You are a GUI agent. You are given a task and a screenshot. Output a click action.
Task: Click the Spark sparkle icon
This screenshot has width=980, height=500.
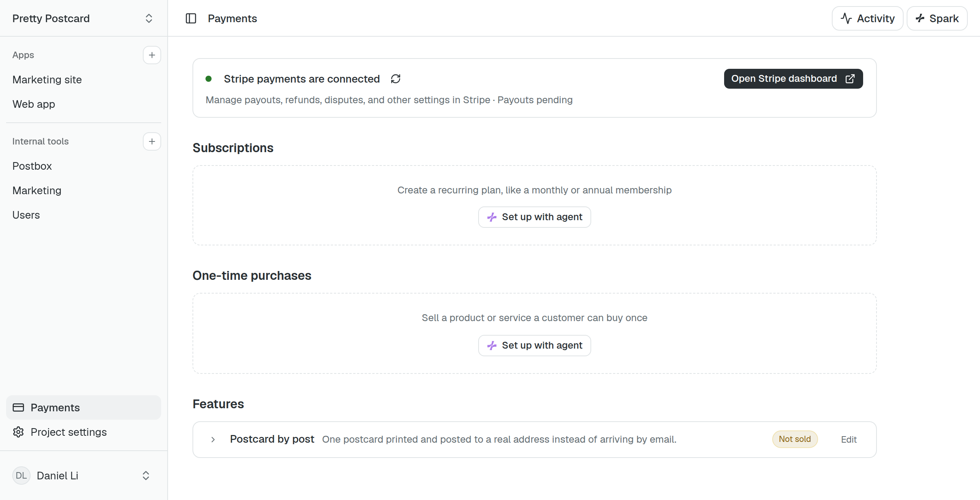(x=920, y=18)
